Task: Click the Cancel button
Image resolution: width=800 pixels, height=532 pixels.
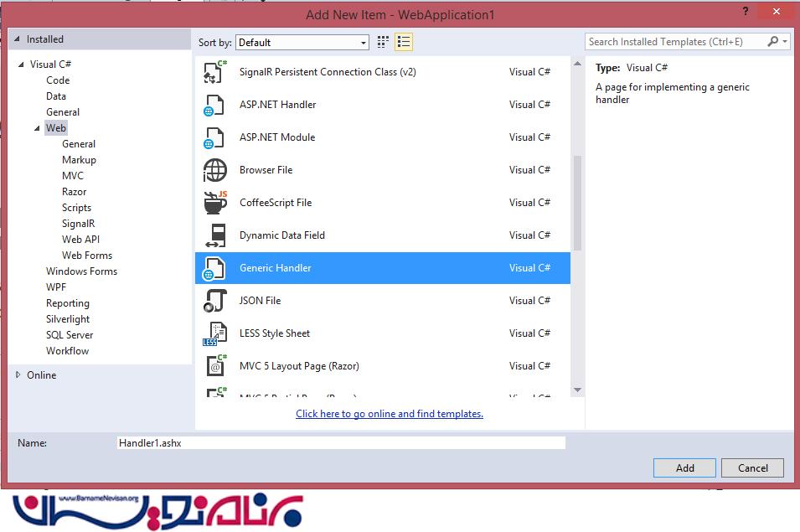Action: click(x=752, y=467)
